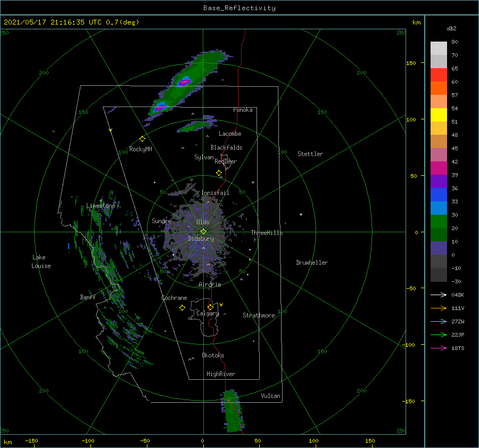Viewport: 479px width, 448px height.
Task: Click the dBZ legend heading
Action: click(451, 28)
